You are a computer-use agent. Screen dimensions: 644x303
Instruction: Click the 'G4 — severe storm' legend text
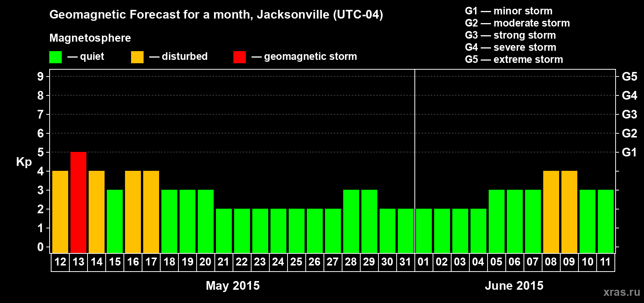click(x=511, y=47)
